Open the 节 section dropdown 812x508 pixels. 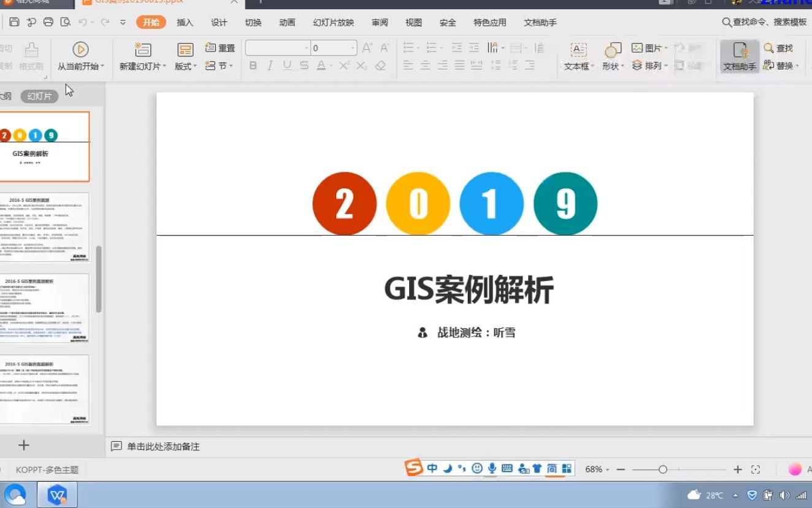click(x=220, y=66)
